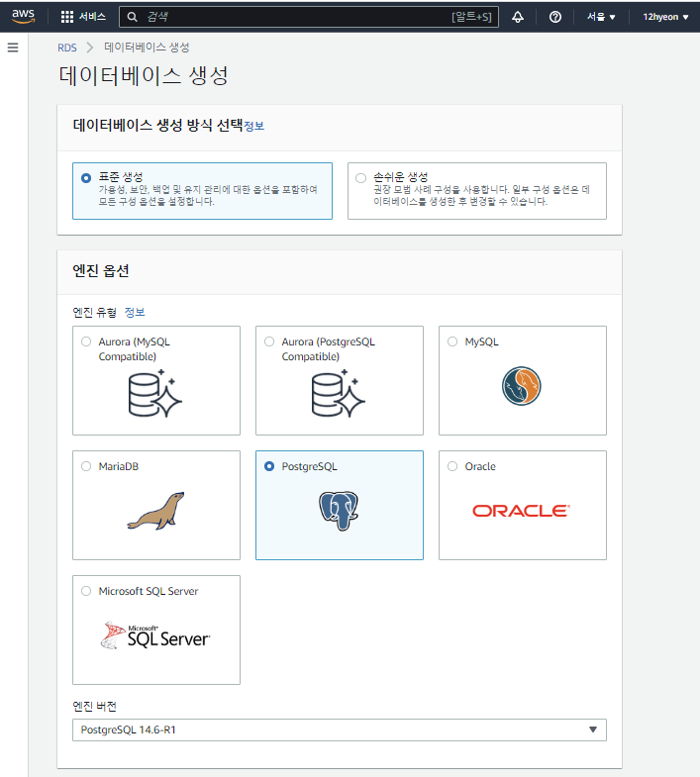Open 정보 link next to 엔진 유형
Viewport: 700px width, 777px height.
coord(135,312)
